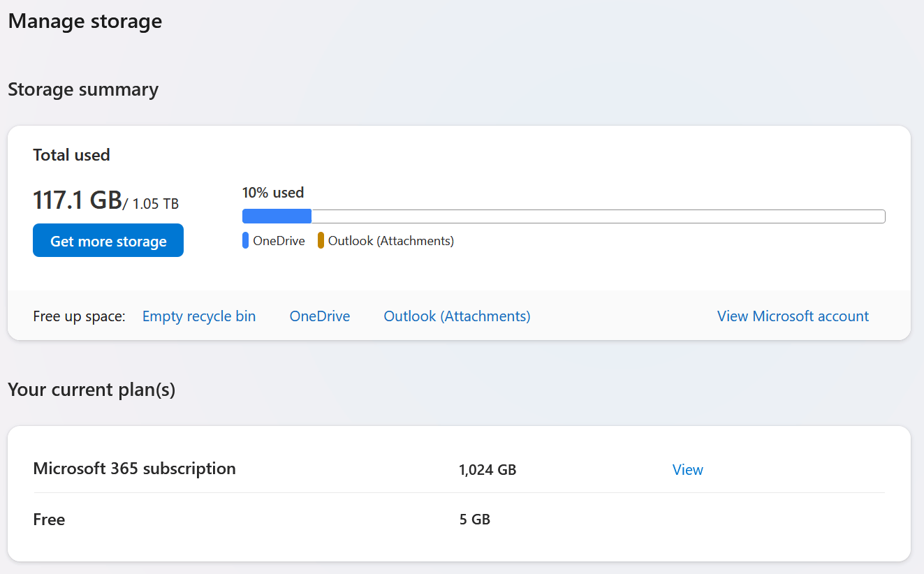Image resolution: width=924 pixels, height=574 pixels.
Task: Click the empty portion of the storage bar
Action: [597, 216]
